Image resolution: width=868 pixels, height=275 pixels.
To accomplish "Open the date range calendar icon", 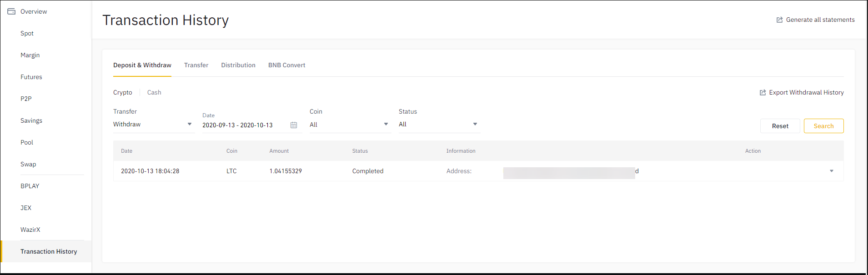I will pyautogui.click(x=294, y=125).
